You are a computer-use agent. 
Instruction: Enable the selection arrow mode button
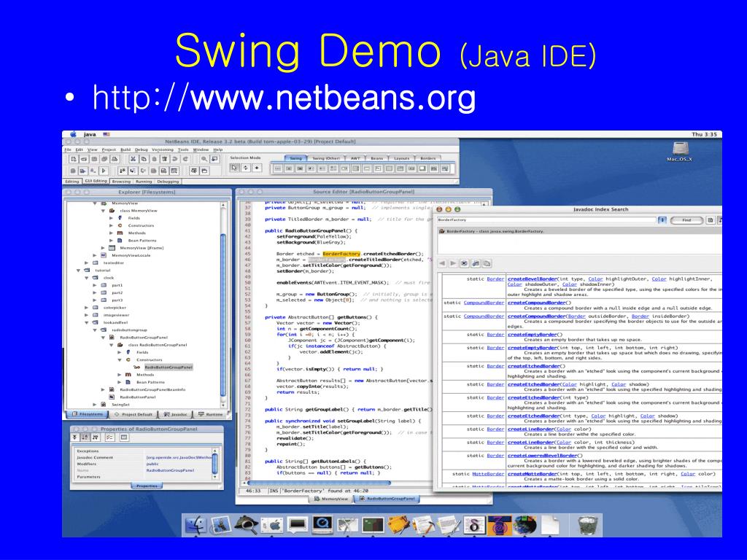tap(234, 168)
